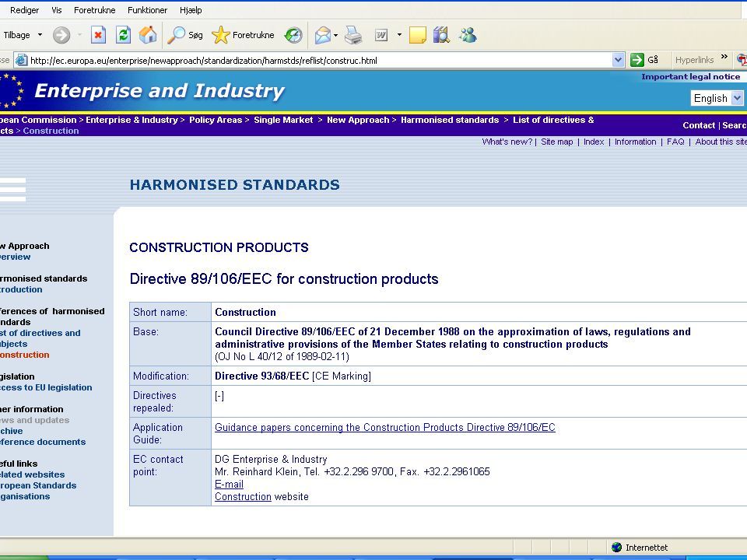Open the History clock icon
Image resolution: width=747 pixels, height=560 pixels.
click(293, 35)
